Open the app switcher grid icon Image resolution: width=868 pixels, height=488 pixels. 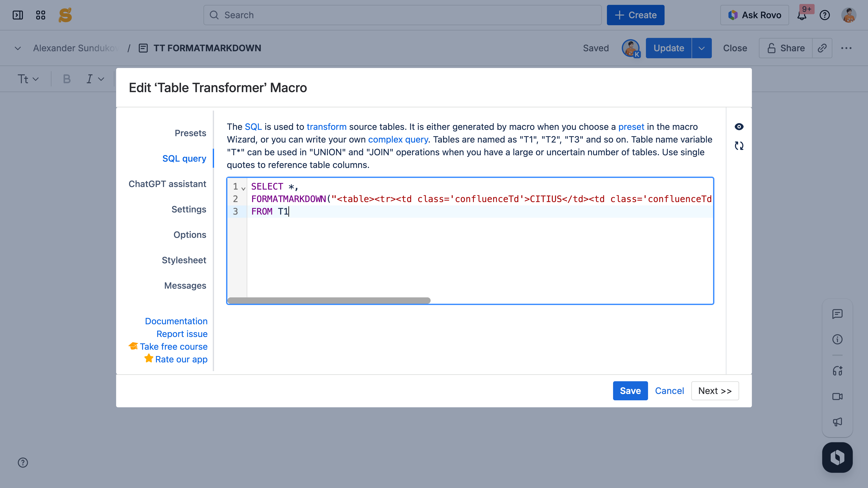40,15
